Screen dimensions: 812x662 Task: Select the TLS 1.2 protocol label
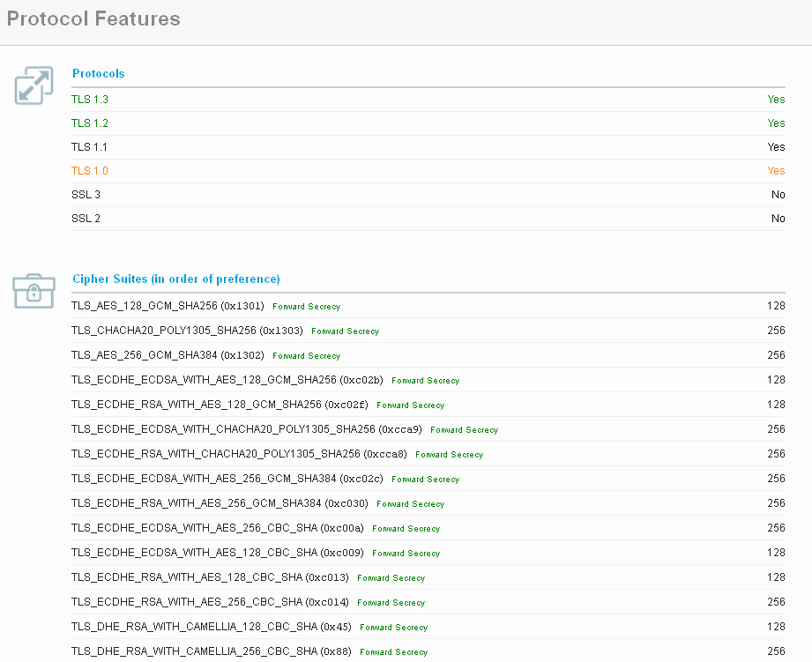[x=90, y=123]
